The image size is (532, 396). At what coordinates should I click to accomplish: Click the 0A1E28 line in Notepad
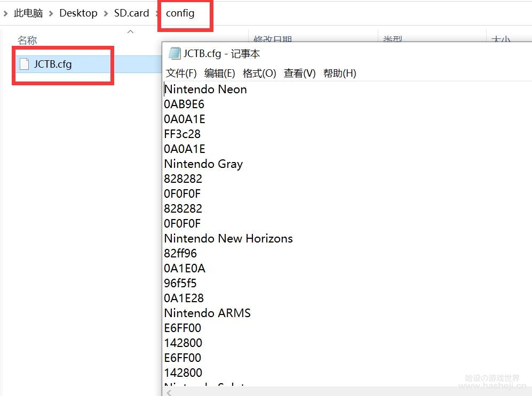pos(184,298)
